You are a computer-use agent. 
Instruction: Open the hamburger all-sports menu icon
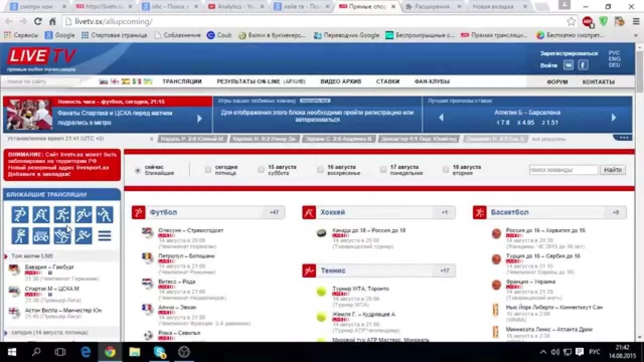105,235
